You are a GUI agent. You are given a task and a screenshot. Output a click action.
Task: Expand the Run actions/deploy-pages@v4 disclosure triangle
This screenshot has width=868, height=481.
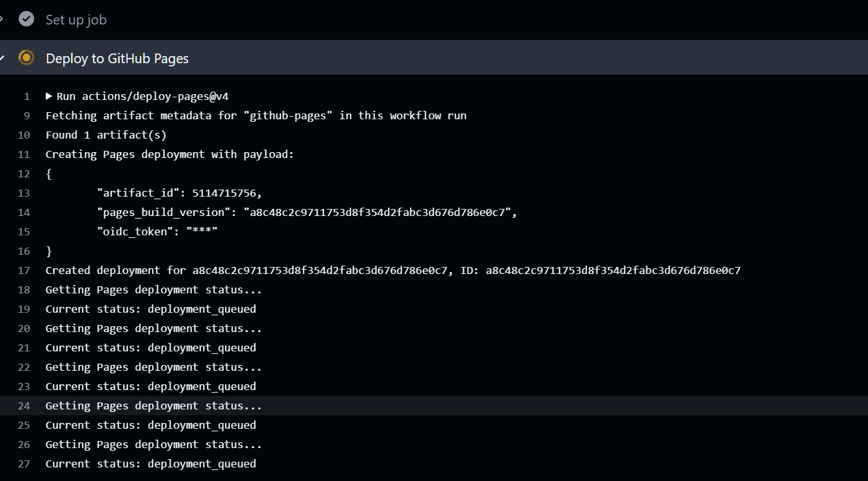click(49, 96)
